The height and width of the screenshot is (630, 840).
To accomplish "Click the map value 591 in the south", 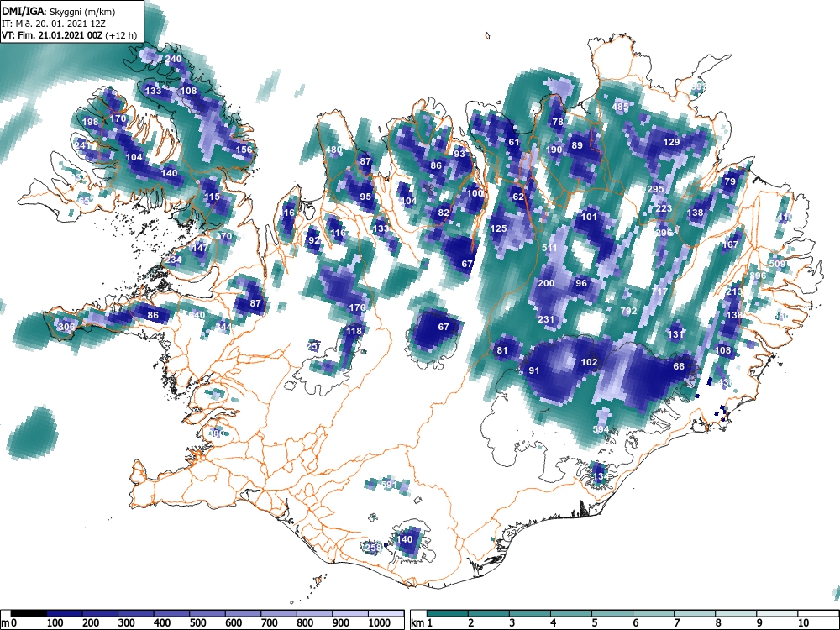I will click(390, 485).
